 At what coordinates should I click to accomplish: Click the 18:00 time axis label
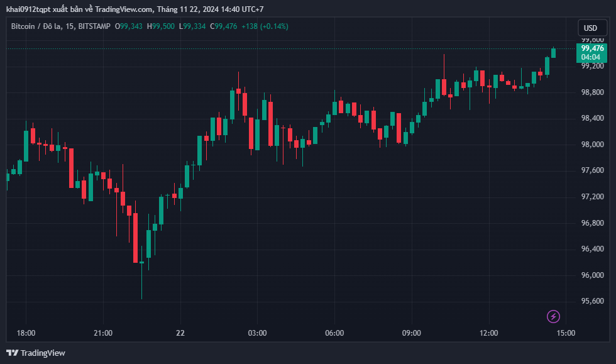pyautogui.click(x=26, y=333)
